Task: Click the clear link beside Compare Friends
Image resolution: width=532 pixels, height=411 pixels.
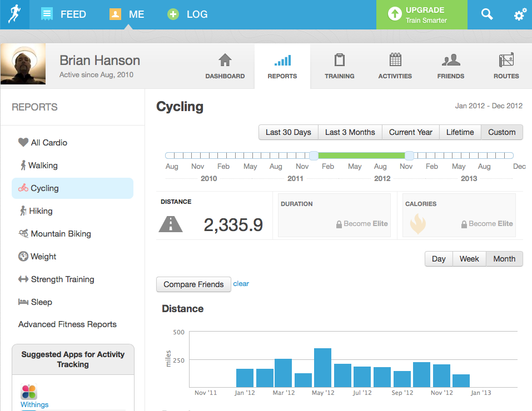Action: (x=241, y=284)
